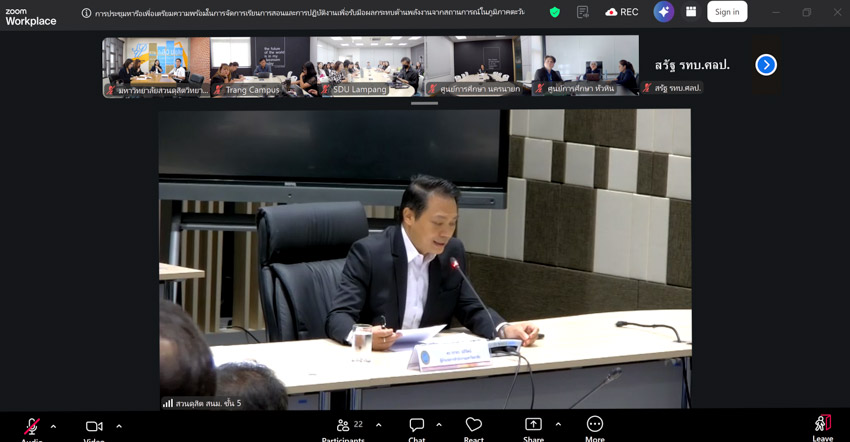Open the Chat panel
850x442 pixels.
pos(416,426)
